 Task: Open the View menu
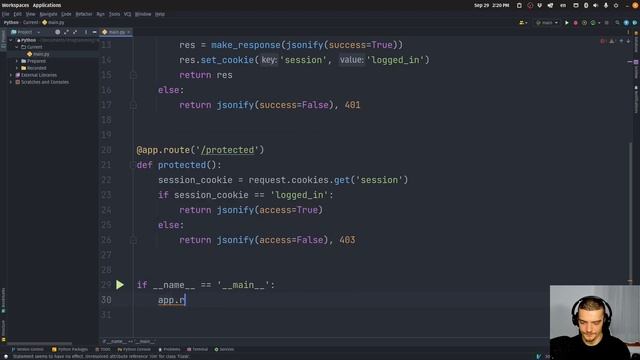31,14
